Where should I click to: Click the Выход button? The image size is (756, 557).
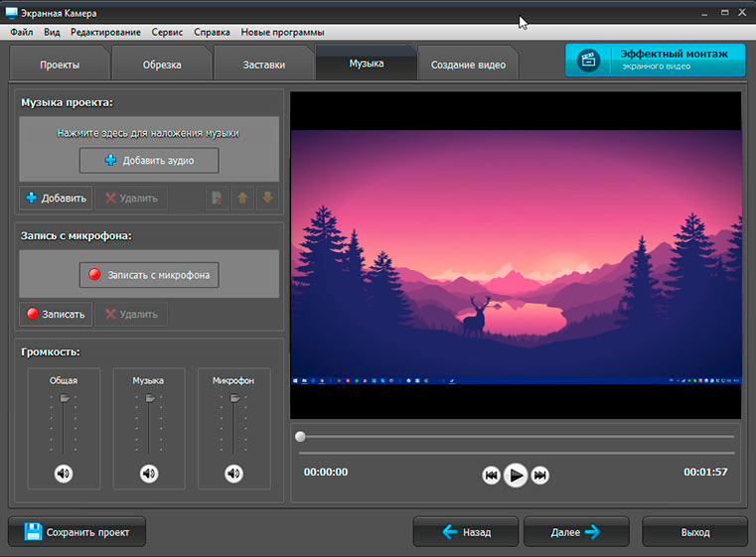pos(694,532)
